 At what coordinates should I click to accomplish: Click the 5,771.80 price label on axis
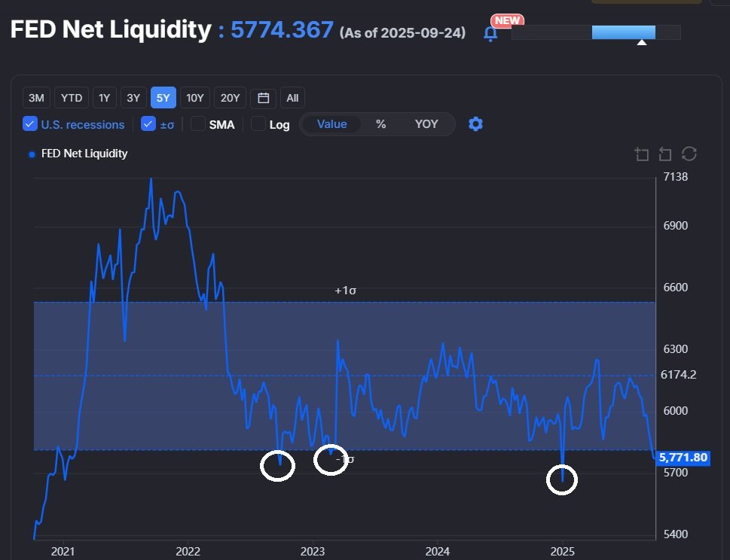tap(682, 457)
